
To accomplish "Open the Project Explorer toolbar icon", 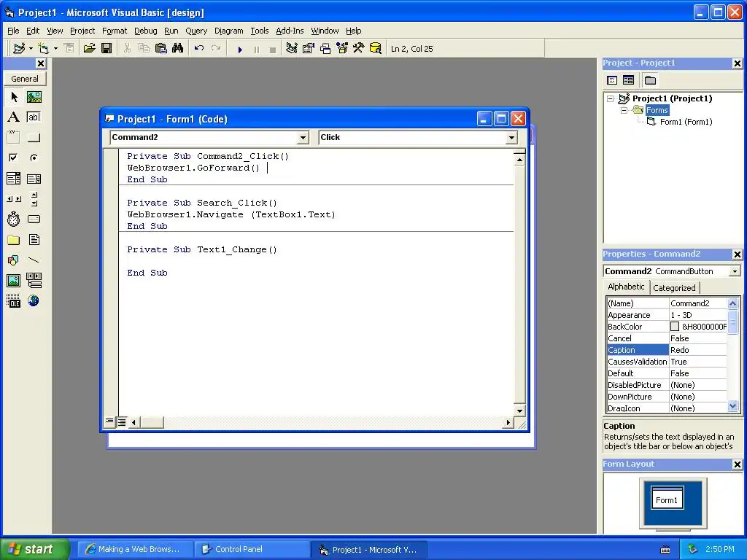I will click(292, 49).
